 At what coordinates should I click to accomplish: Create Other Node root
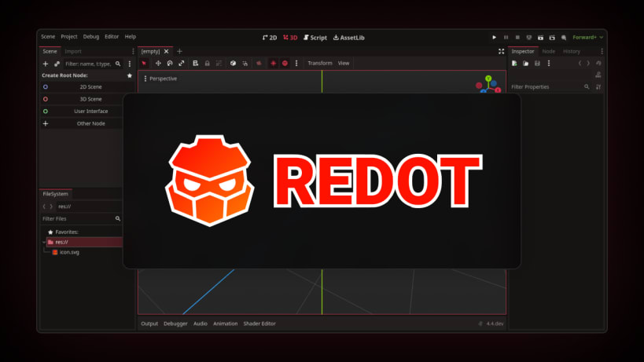81,123
